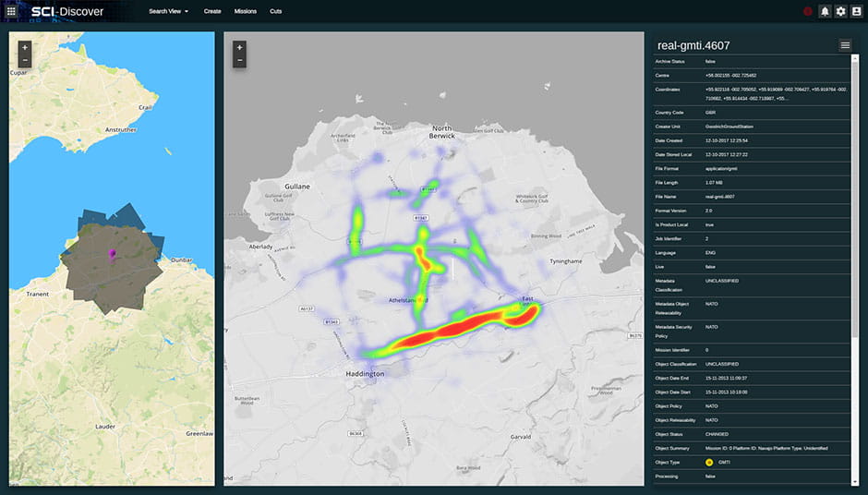Select the Cuts menu item
868x495 pixels.
coord(276,11)
